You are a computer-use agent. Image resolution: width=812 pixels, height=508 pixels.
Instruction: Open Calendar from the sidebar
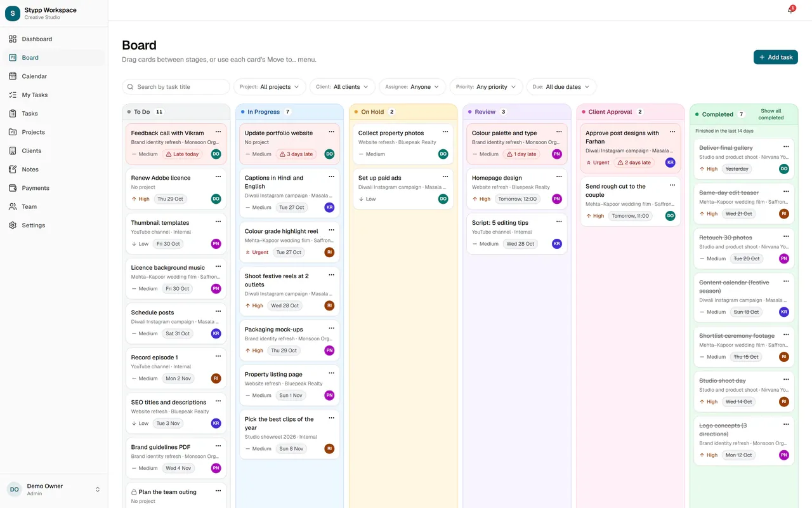(54, 76)
